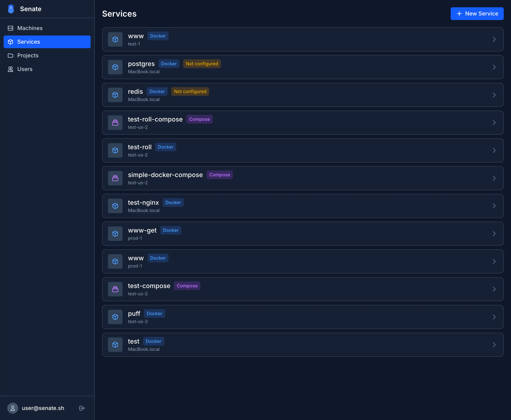Click the Services page heading

[119, 14]
